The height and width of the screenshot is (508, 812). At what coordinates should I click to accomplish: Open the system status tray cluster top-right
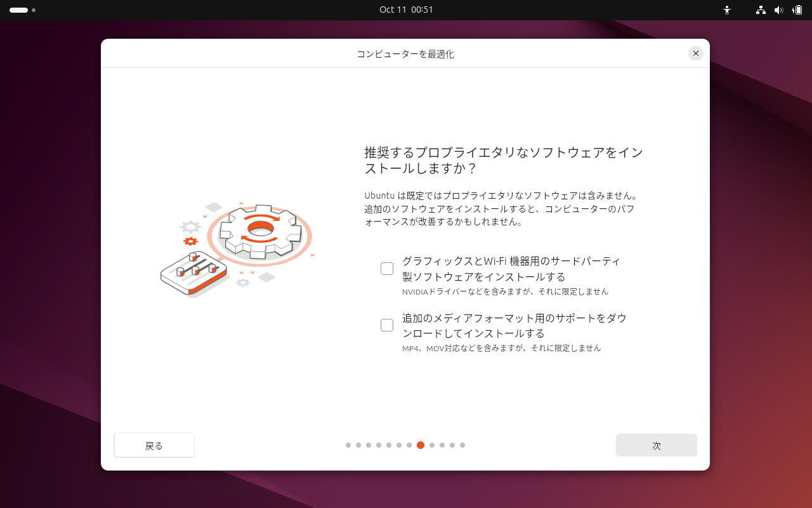[x=779, y=10]
